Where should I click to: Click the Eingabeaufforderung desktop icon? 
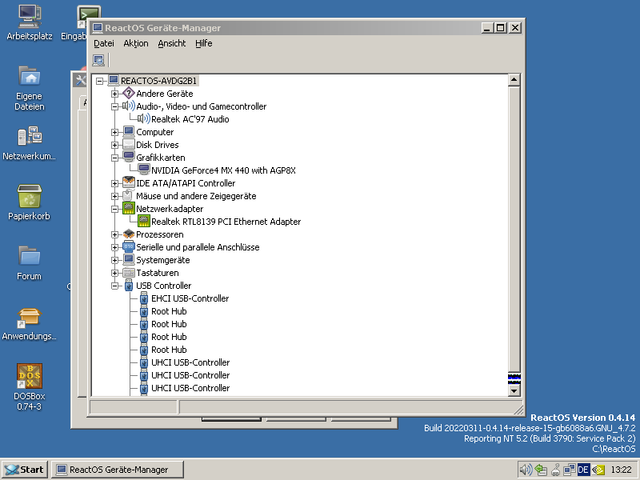click(x=89, y=16)
